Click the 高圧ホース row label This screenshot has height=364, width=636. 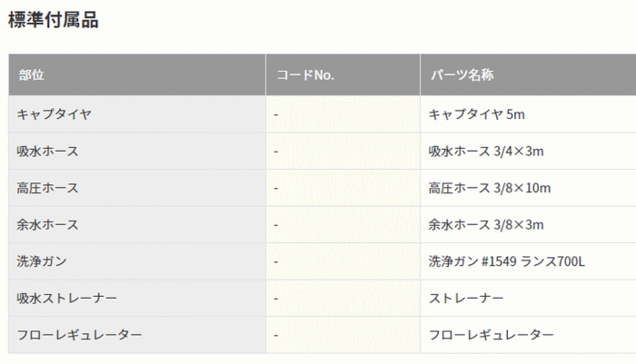(x=47, y=188)
